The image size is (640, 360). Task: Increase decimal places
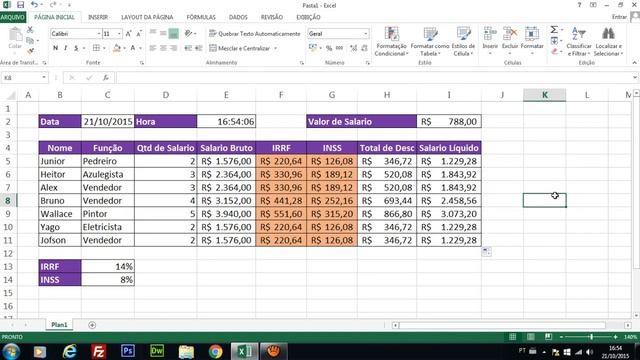point(353,48)
